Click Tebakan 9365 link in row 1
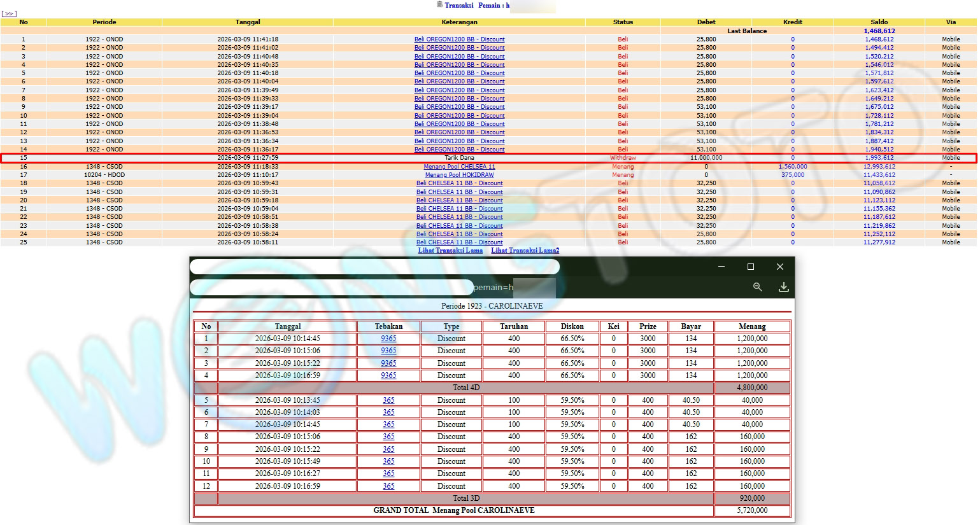Image resolution: width=980 pixels, height=525 pixels. (x=388, y=339)
